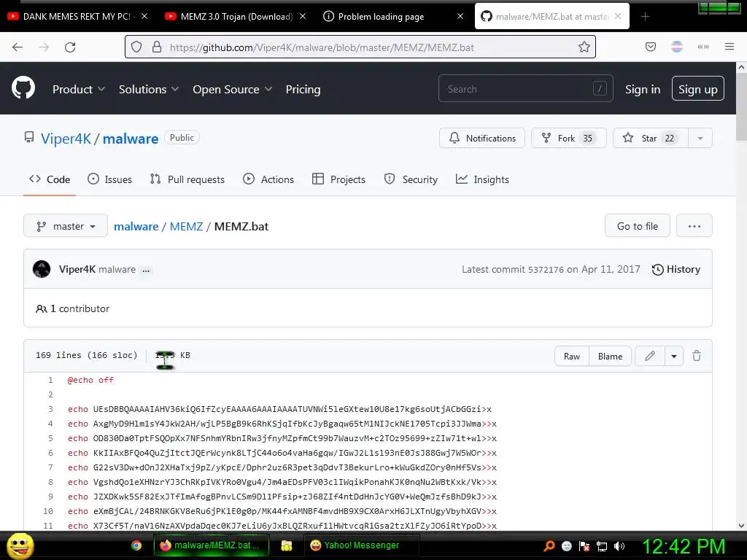Switch to the Code tab

pos(50,179)
